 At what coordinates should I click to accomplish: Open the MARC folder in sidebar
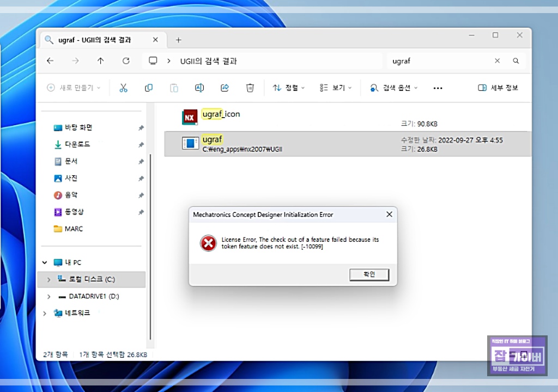point(68,229)
